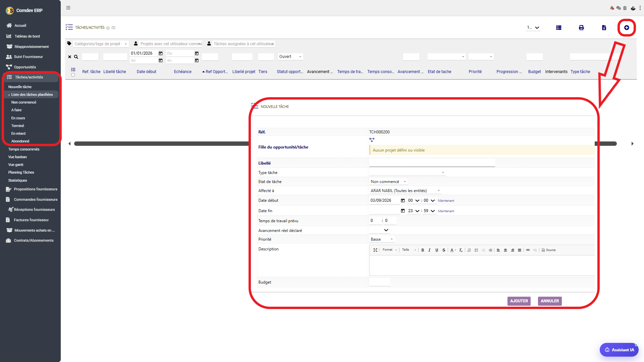Open the calendar picker for start date 01/01/2026

(161, 53)
